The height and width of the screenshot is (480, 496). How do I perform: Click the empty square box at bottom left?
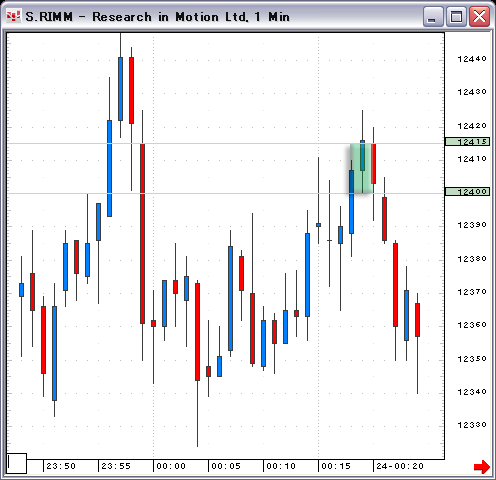click(17, 463)
